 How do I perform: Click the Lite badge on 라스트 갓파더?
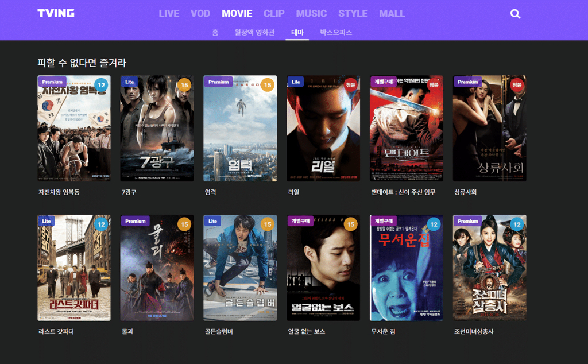(x=47, y=221)
